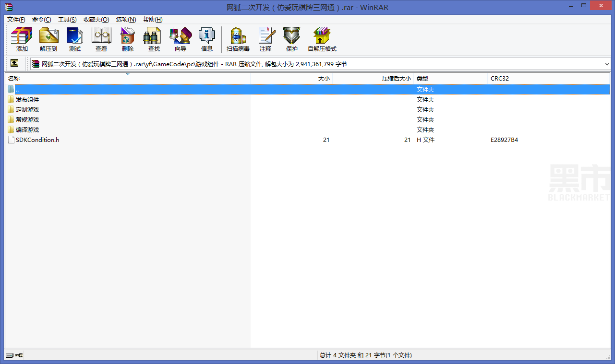Open the 帮助(H) menu

coord(153,20)
